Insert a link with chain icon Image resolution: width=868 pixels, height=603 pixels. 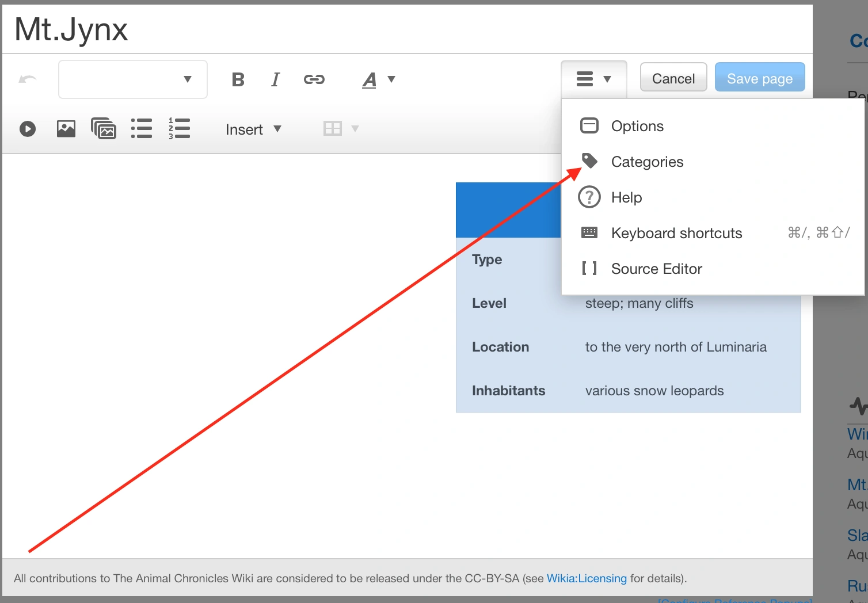coord(314,79)
